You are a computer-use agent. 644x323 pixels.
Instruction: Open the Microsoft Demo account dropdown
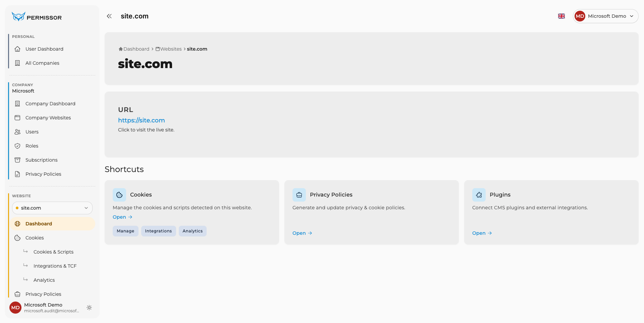click(605, 16)
